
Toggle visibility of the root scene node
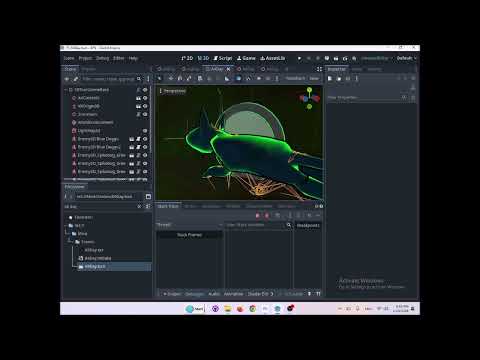(x=145, y=90)
